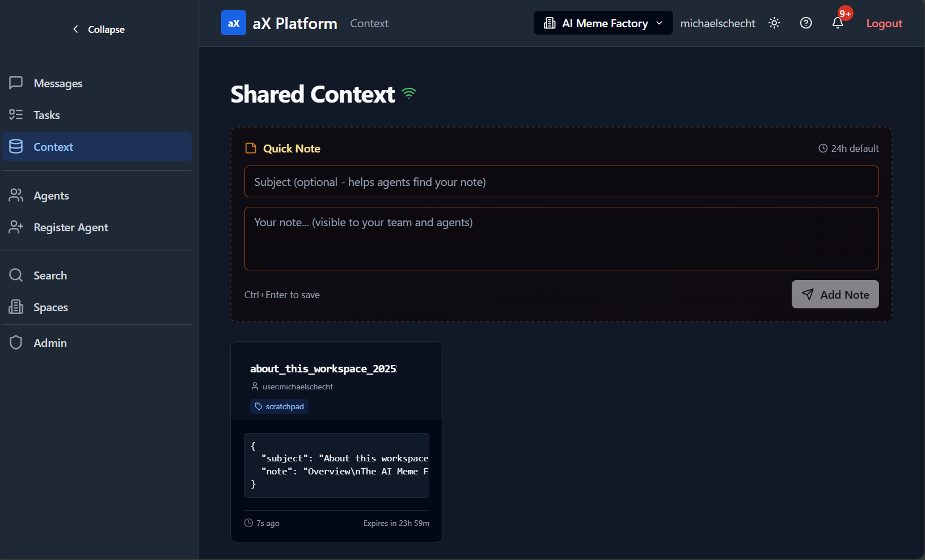Select the Tasks icon in sidebar
Viewport: 925px width, 560px height.
15,114
